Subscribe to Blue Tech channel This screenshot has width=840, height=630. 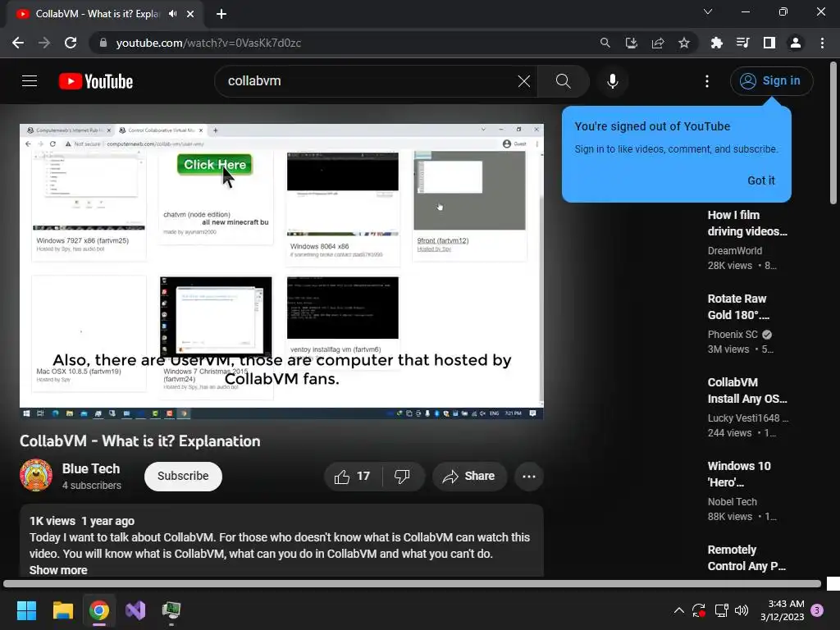tap(183, 477)
